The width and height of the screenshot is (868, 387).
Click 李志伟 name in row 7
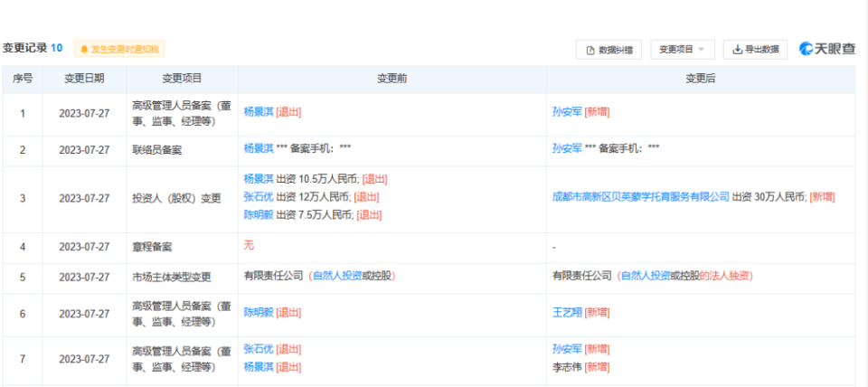568,366
